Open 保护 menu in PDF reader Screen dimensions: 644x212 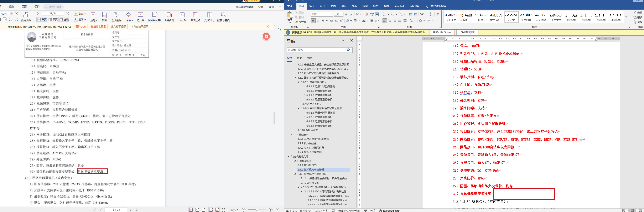[37, 7]
